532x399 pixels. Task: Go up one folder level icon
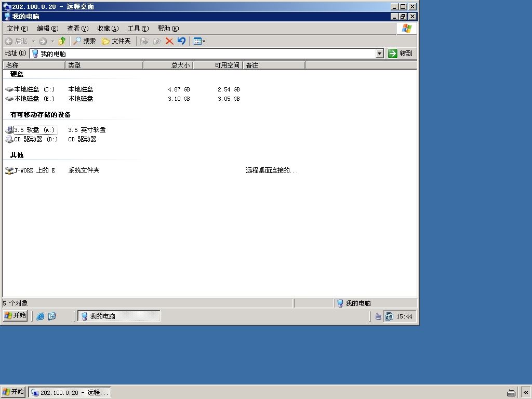click(62, 41)
